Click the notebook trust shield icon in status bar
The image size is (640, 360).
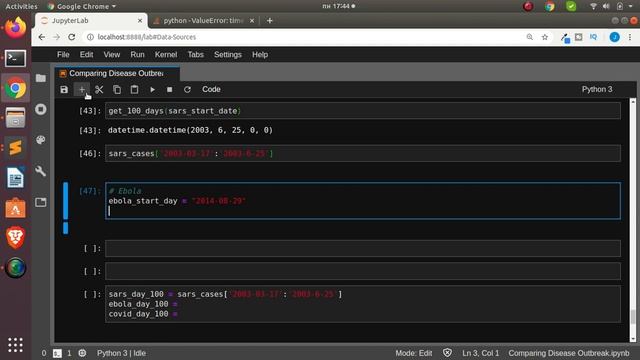pos(447,353)
